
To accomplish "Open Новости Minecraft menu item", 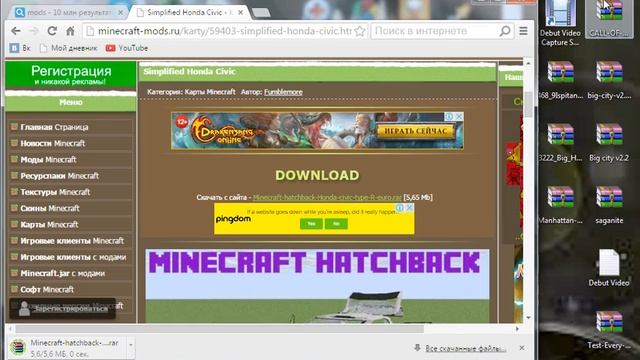I will tap(53, 143).
